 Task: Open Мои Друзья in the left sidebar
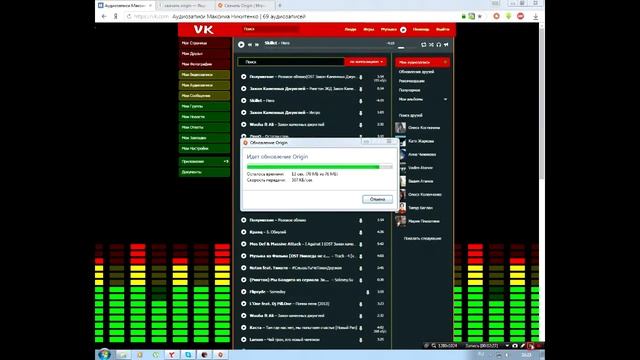point(204,53)
